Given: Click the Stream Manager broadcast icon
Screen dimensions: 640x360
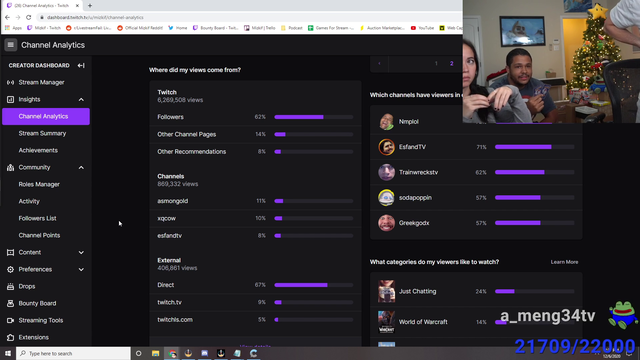Looking at the screenshot, I should click(10, 82).
